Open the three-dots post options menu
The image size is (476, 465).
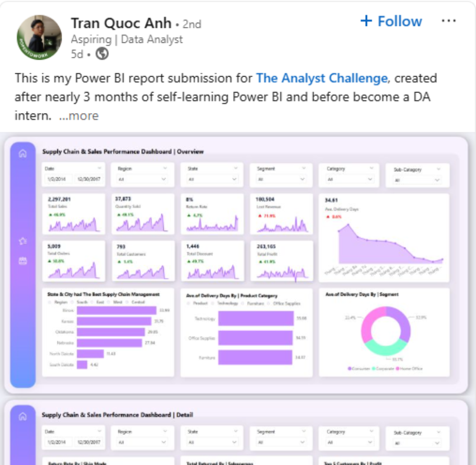(449, 21)
